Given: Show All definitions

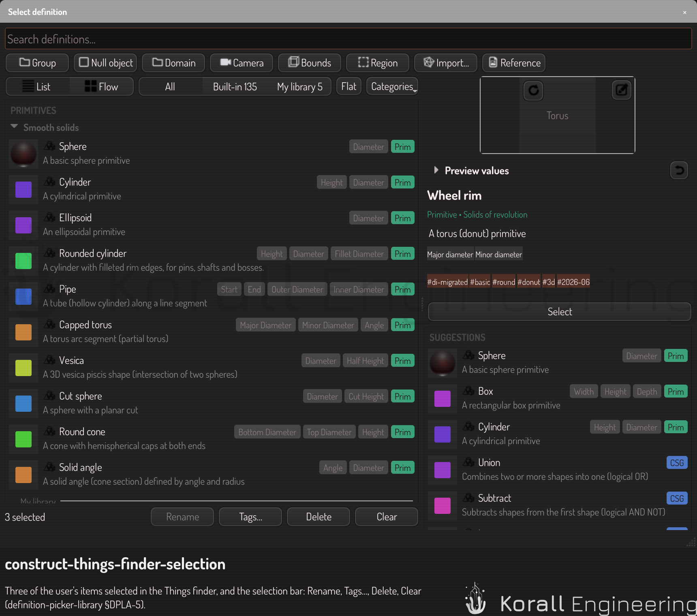Looking at the screenshot, I should coord(170,87).
